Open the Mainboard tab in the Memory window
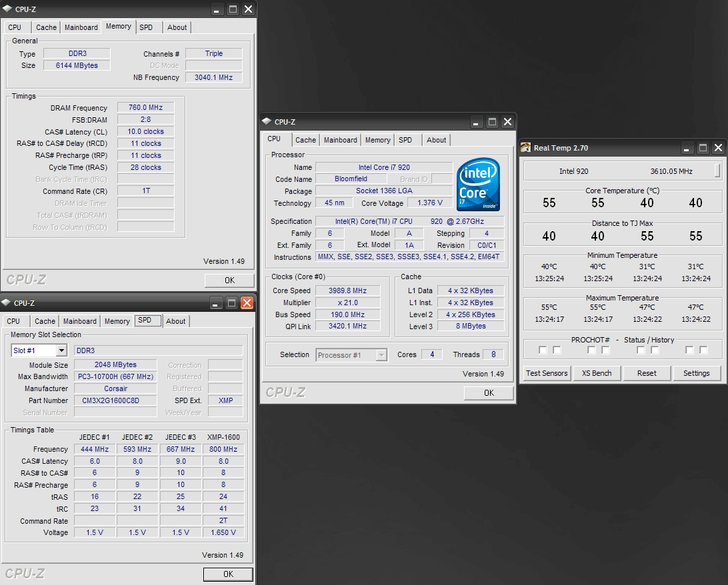 (x=81, y=27)
